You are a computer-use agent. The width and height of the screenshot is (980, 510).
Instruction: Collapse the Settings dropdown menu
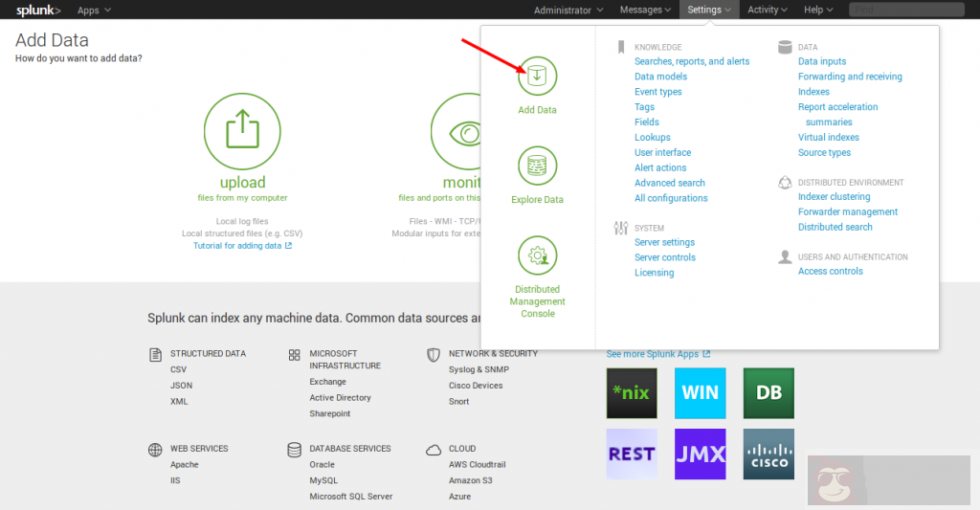pos(709,10)
